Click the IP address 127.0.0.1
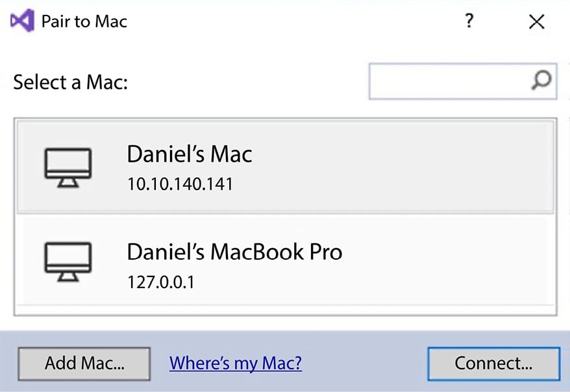Viewport: 570px width, 392px height. (161, 282)
